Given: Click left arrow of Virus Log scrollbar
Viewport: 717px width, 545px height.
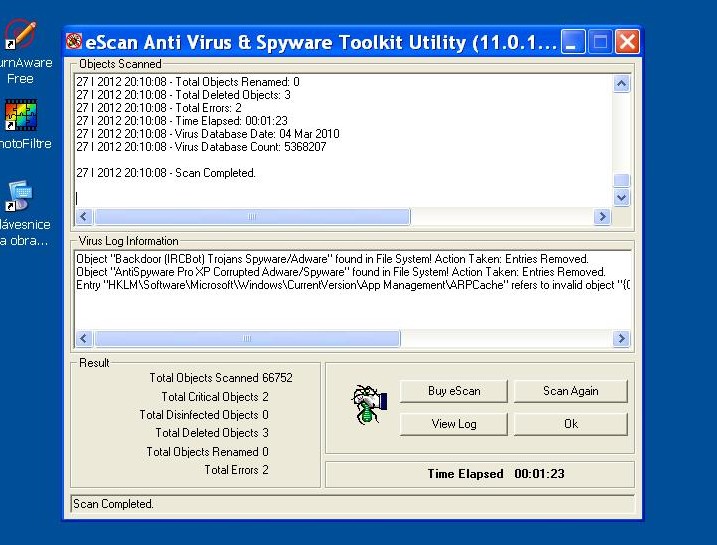Looking at the screenshot, I should 84,338.
